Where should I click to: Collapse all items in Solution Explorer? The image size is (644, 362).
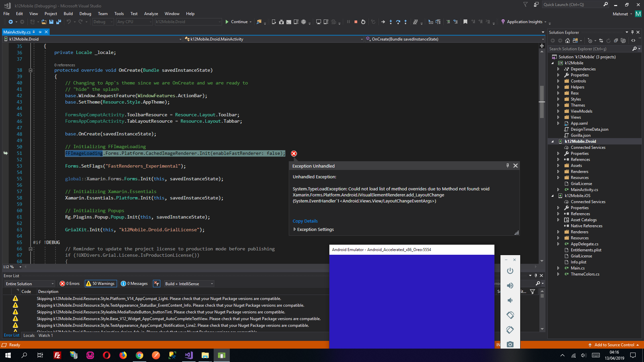tap(616, 41)
